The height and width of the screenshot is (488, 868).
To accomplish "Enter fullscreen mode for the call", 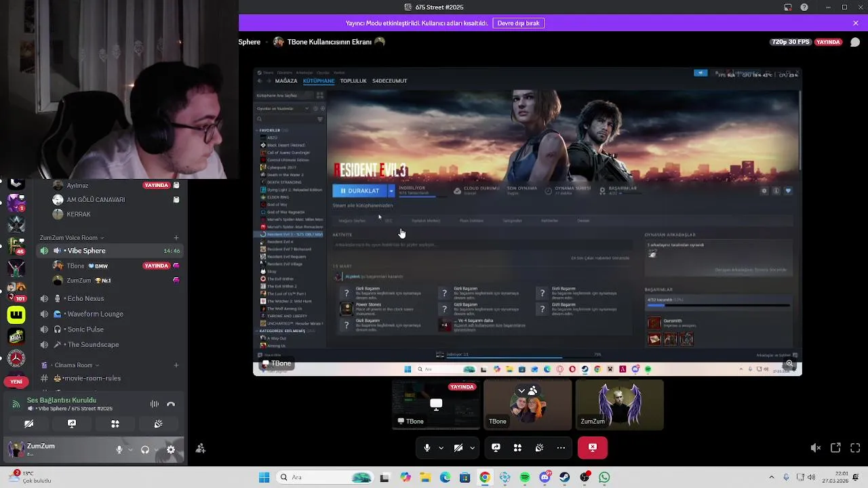I will (x=855, y=448).
